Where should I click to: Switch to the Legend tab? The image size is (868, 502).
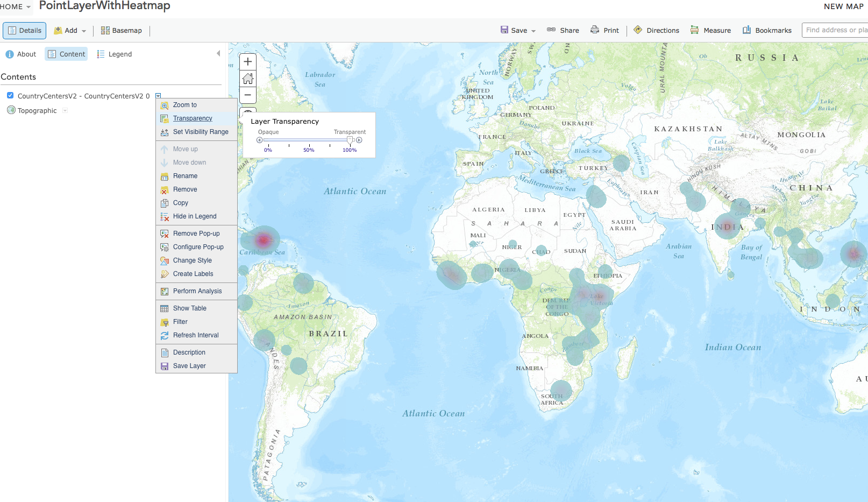click(115, 54)
